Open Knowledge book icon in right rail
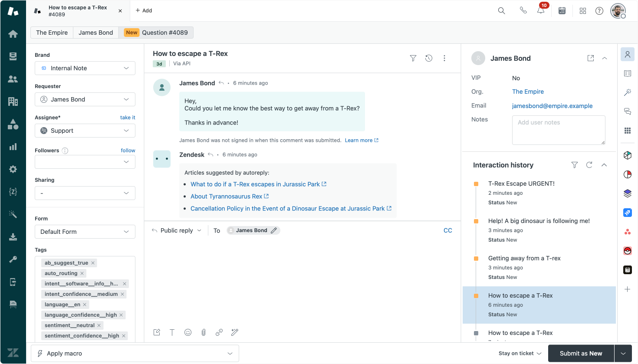Image resolution: width=638 pixels, height=364 pixels. coord(628,73)
